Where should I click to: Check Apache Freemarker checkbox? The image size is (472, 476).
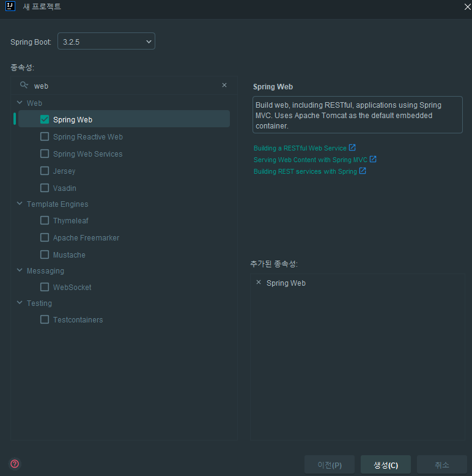click(45, 237)
